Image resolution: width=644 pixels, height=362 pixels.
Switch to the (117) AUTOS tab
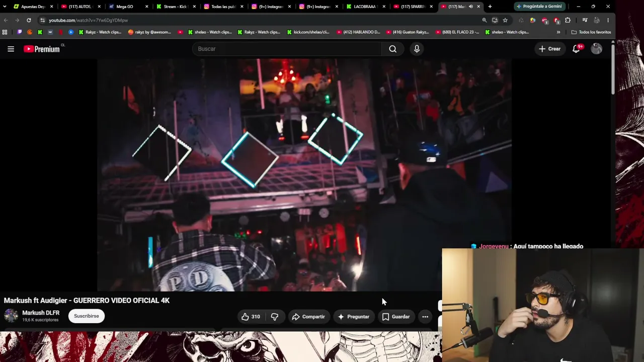80,7
